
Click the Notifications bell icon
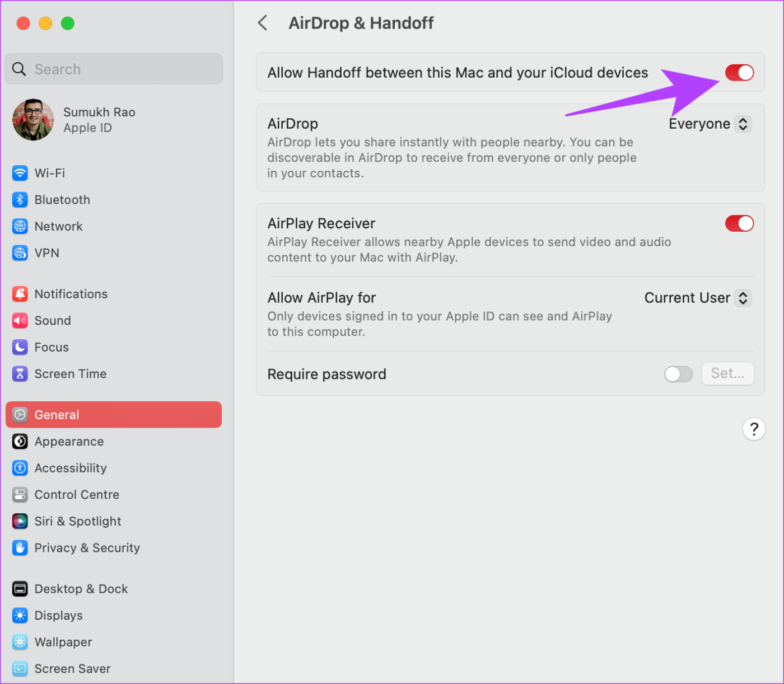[20, 294]
